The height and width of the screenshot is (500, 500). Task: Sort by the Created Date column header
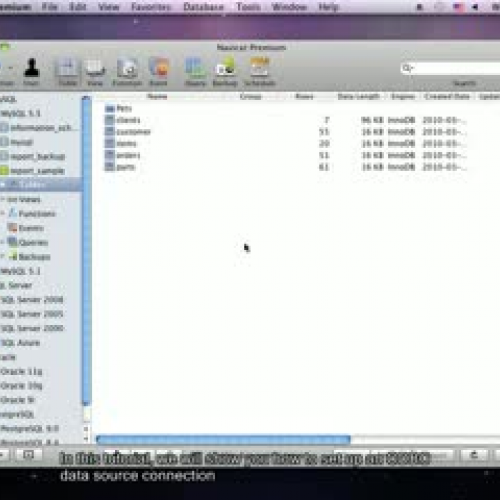click(447, 97)
